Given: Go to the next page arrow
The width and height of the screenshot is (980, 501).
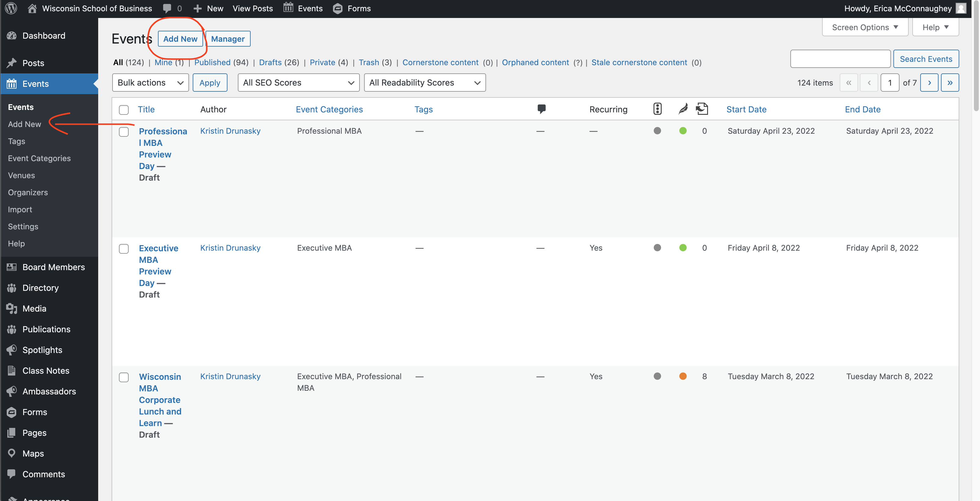Looking at the screenshot, I should (929, 83).
